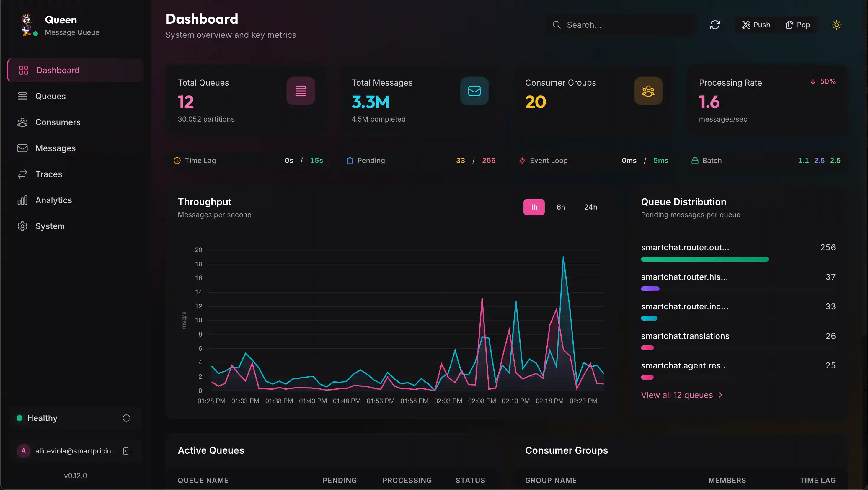Viewport: 868px width, 490px height.
Task: Click the smartchat.router.out progress bar
Action: pyautogui.click(x=704, y=259)
